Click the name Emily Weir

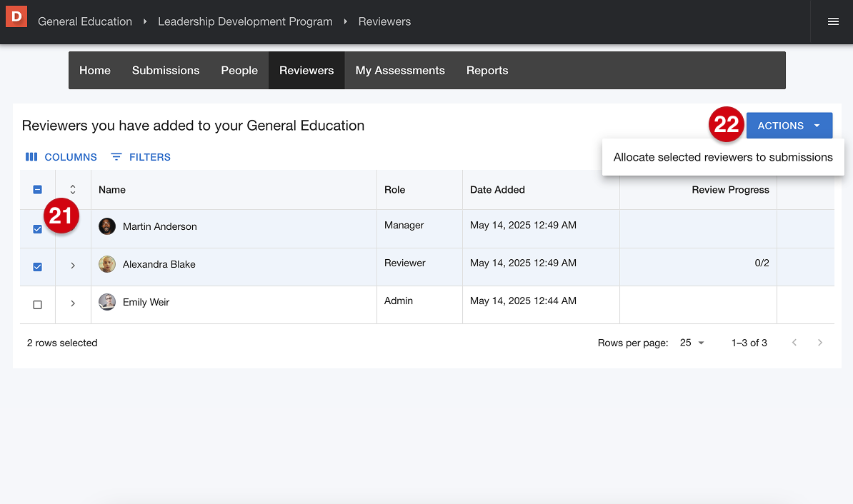pos(146,302)
